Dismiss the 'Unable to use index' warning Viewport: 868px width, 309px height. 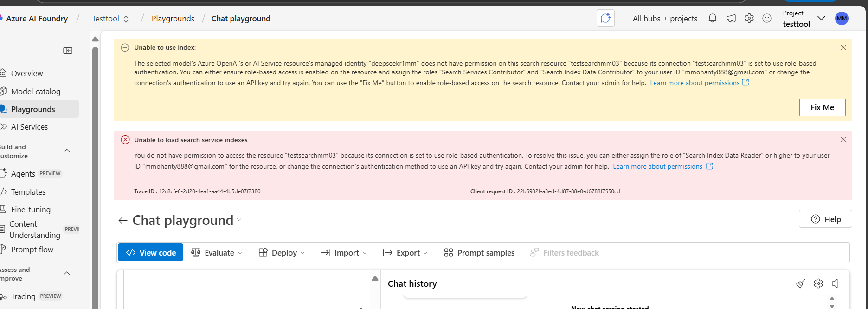pos(843,47)
